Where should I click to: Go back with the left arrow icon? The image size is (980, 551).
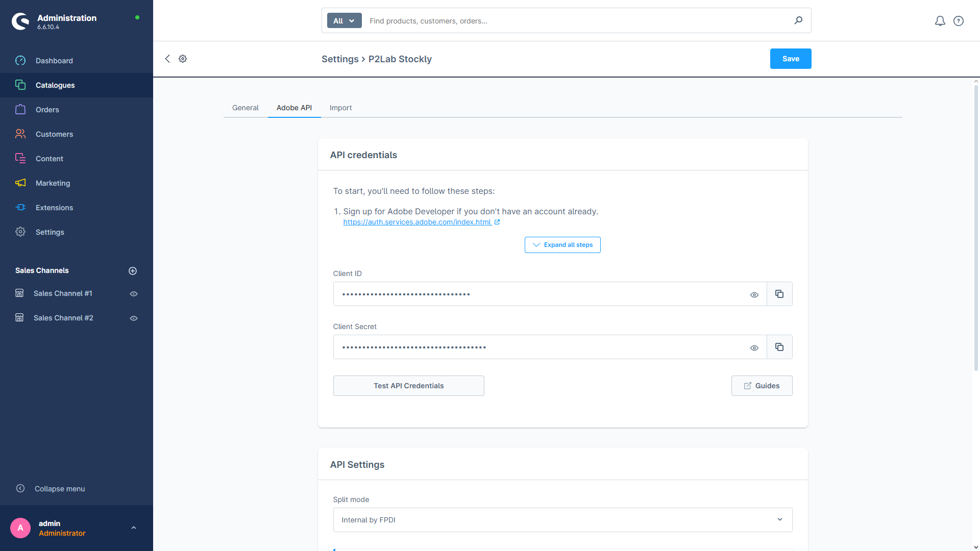pos(167,59)
